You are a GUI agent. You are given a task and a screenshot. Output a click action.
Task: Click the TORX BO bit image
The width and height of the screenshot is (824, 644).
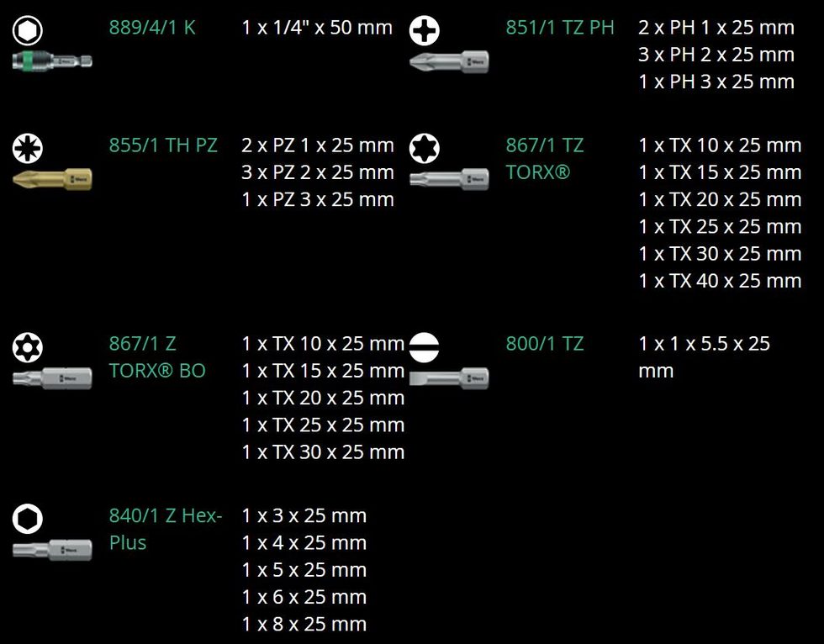pos(52,377)
